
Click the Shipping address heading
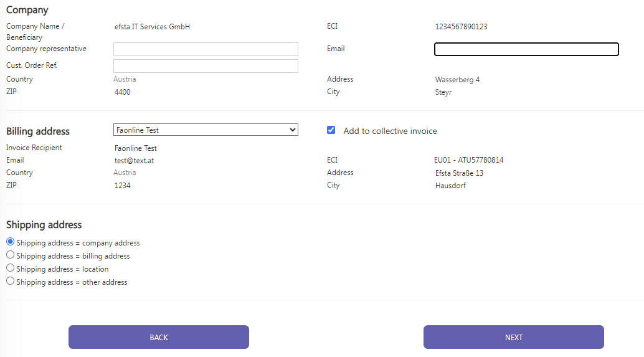coord(44,225)
